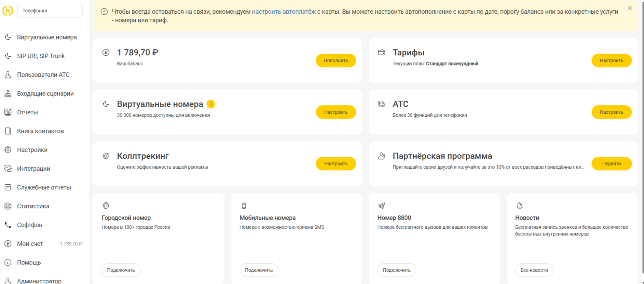
Task: Open the Телефония selector field
Action: (x=50, y=11)
